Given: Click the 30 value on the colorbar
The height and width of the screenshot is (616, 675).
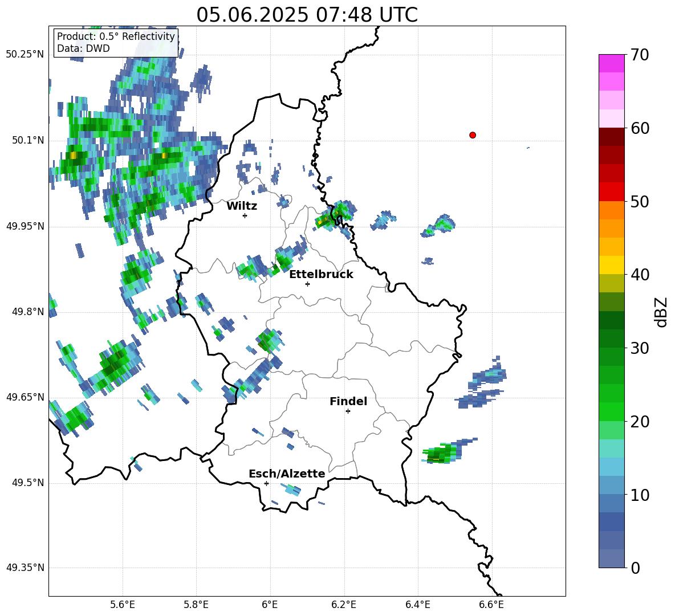Looking at the screenshot, I should tap(640, 348).
